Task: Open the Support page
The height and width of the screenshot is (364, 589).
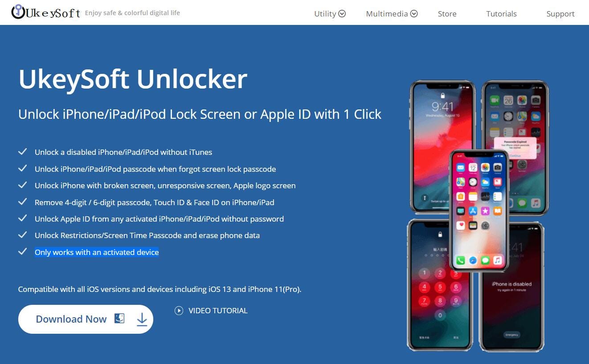Action: pos(560,14)
